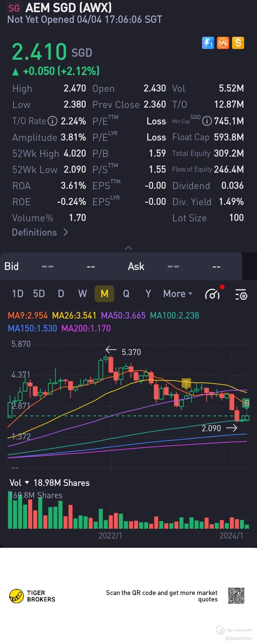Expand the More timeframe dropdown
This screenshot has height=644, width=257.
(178, 294)
